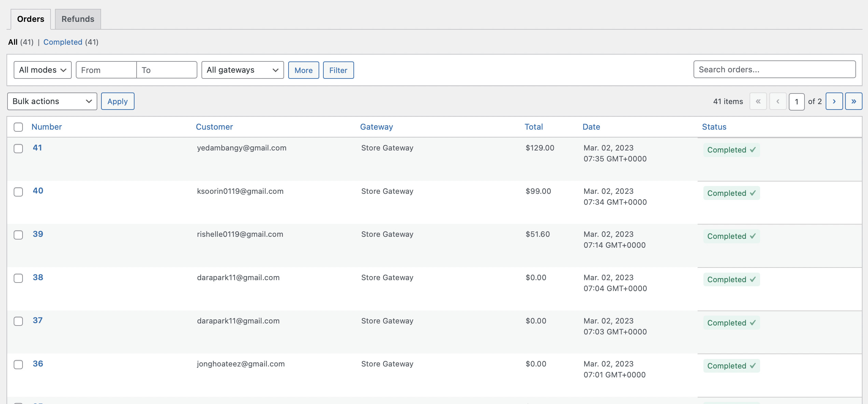Open the All modes dropdown
Screen dimensions: 868x404
coord(43,70)
